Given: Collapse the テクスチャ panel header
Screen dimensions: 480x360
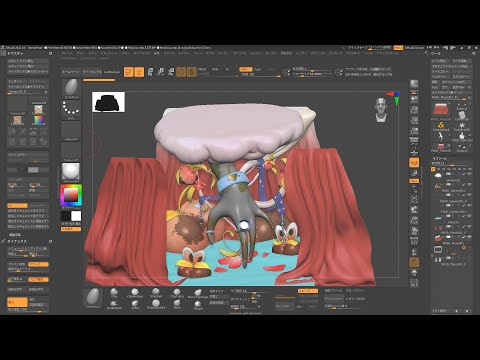Looking at the screenshot, I should pos(15,53).
